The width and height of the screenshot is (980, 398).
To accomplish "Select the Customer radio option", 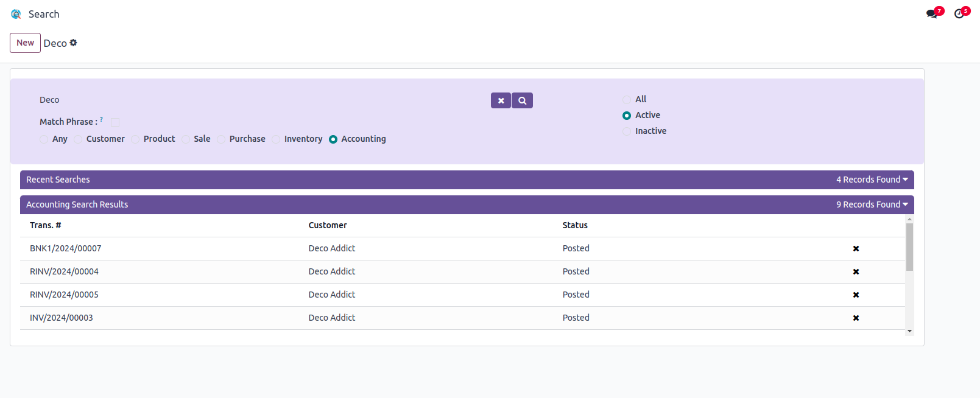I will point(78,139).
